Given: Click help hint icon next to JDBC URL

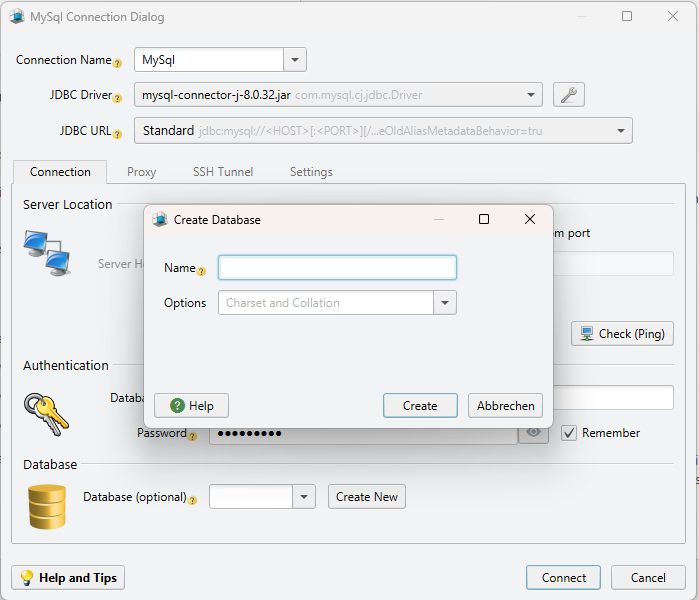Looking at the screenshot, I should [x=117, y=134].
